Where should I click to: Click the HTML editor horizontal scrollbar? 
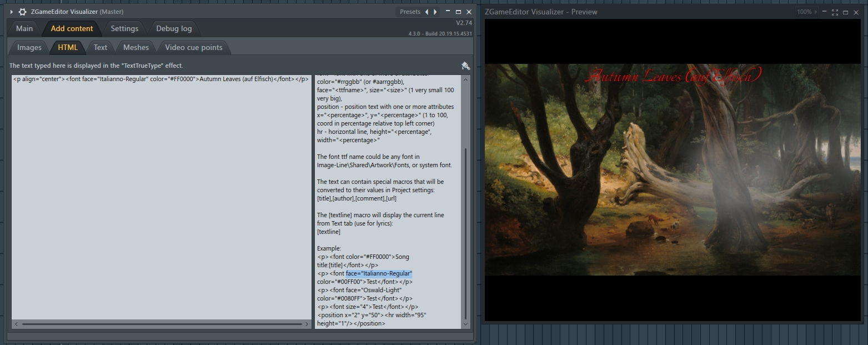coord(162,324)
